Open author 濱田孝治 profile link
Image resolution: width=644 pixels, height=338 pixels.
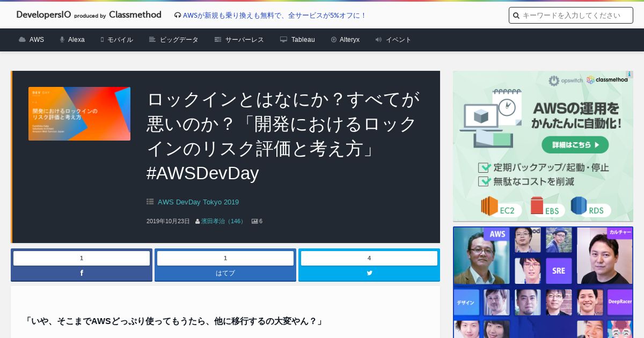(x=223, y=221)
